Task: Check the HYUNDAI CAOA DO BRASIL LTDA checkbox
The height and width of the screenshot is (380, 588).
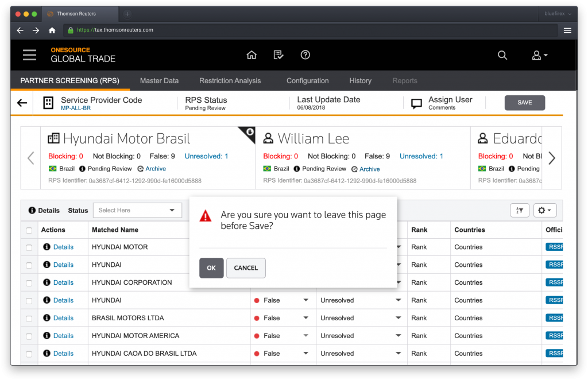Action: pyautogui.click(x=29, y=354)
